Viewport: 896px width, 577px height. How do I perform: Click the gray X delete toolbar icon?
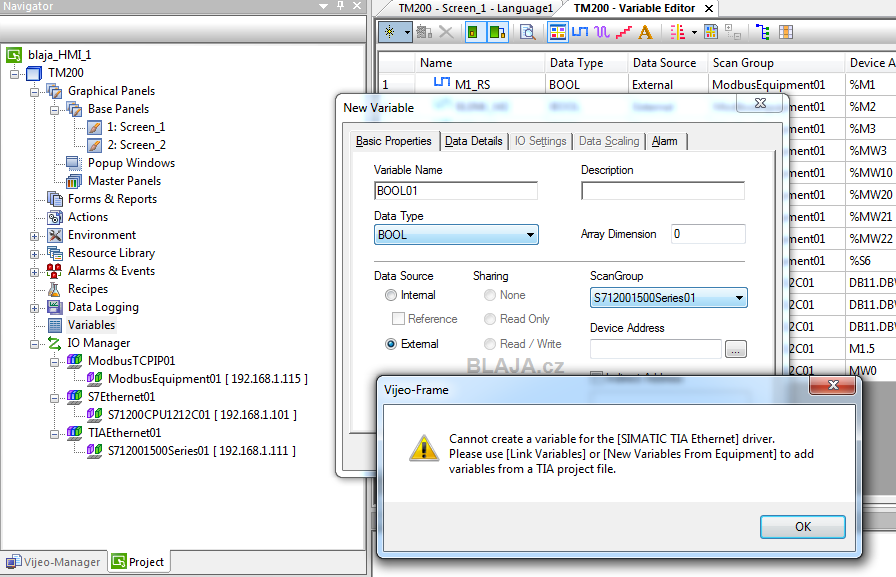pyautogui.click(x=446, y=32)
